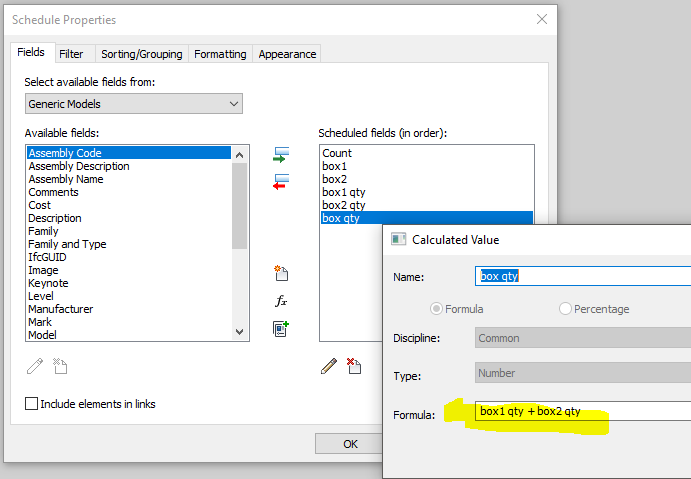Click the Name field containing box qty

(x=583, y=276)
